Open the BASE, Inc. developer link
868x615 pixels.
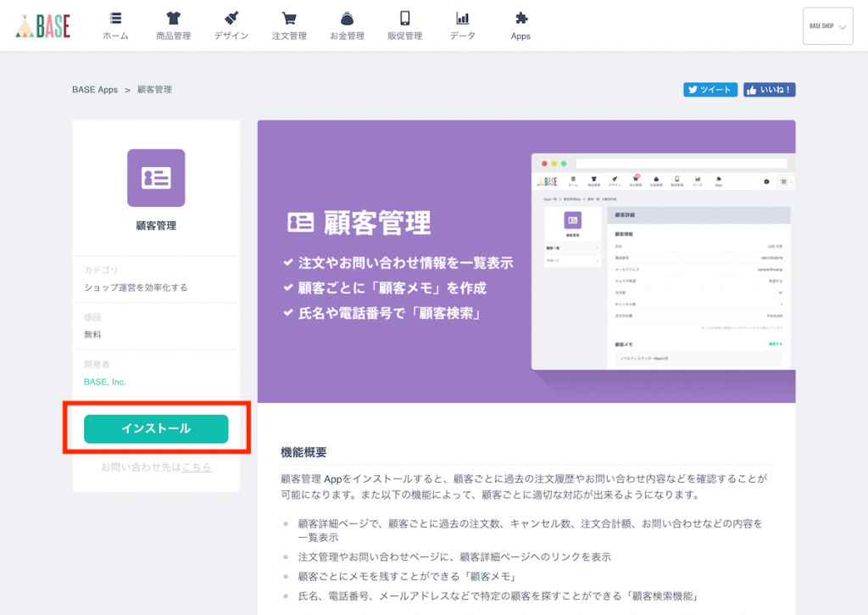coord(104,382)
